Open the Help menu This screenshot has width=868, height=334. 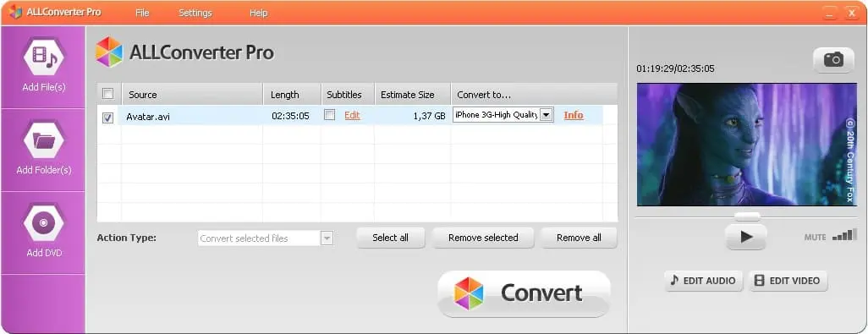point(259,13)
